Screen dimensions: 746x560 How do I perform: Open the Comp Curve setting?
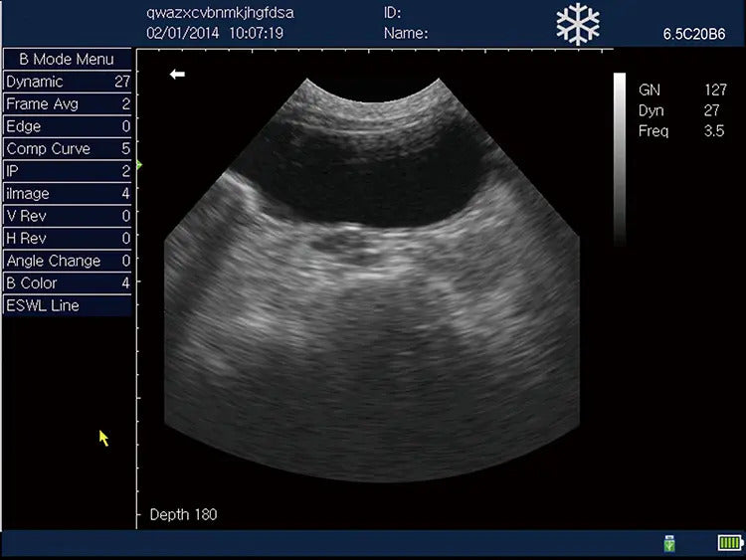[68, 149]
